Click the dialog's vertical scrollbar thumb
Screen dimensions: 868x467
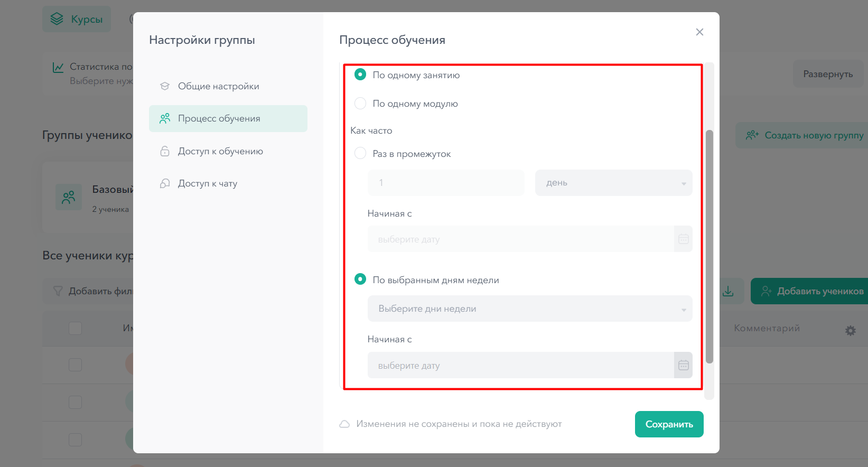[710, 246]
